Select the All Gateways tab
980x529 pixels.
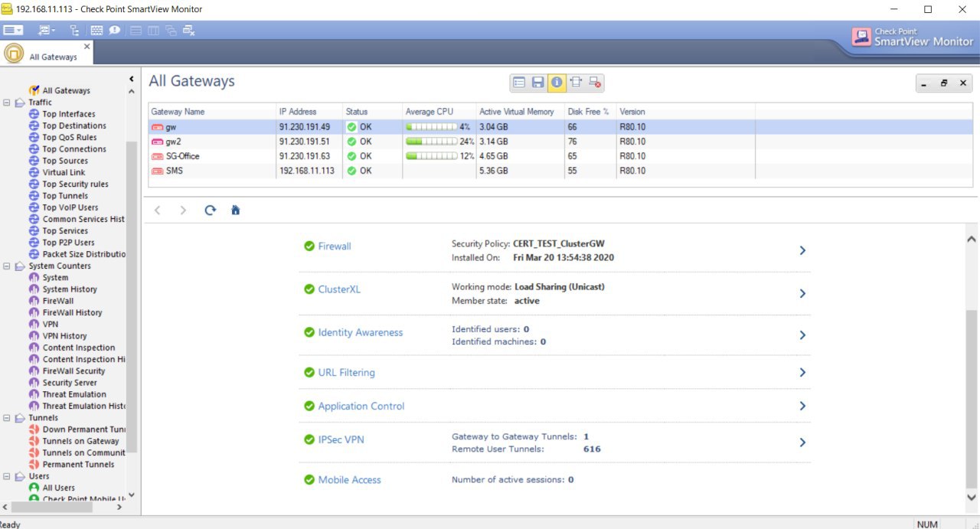[x=47, y=54]
